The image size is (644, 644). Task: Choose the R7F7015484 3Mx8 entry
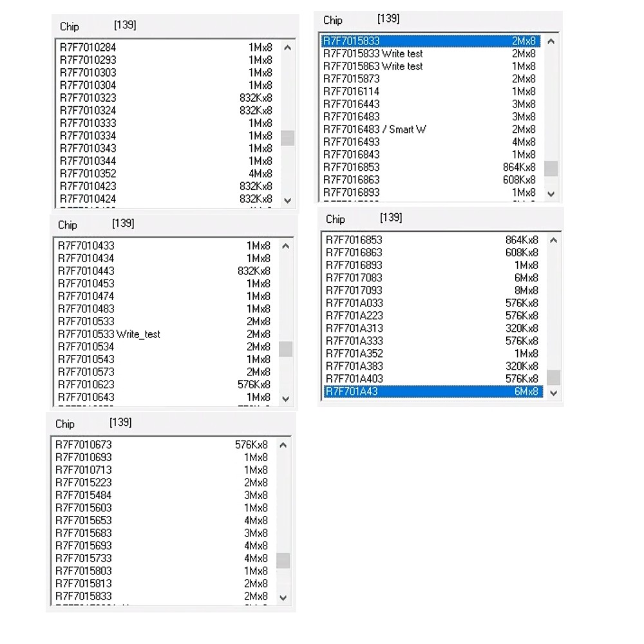(x=84, y=495)
